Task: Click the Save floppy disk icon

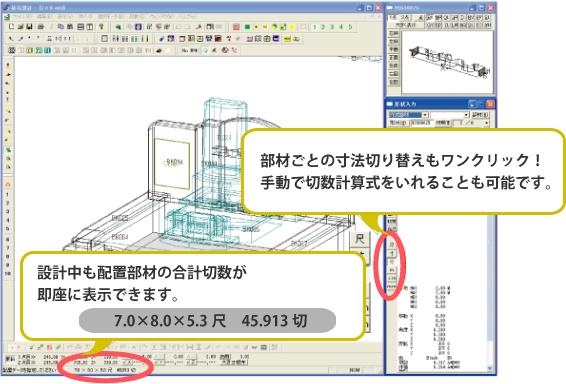Action: [30, 27]
